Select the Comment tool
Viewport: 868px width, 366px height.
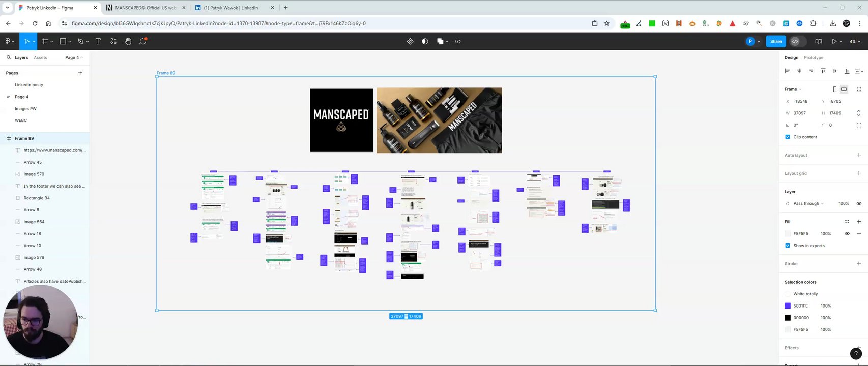(143, 41)
